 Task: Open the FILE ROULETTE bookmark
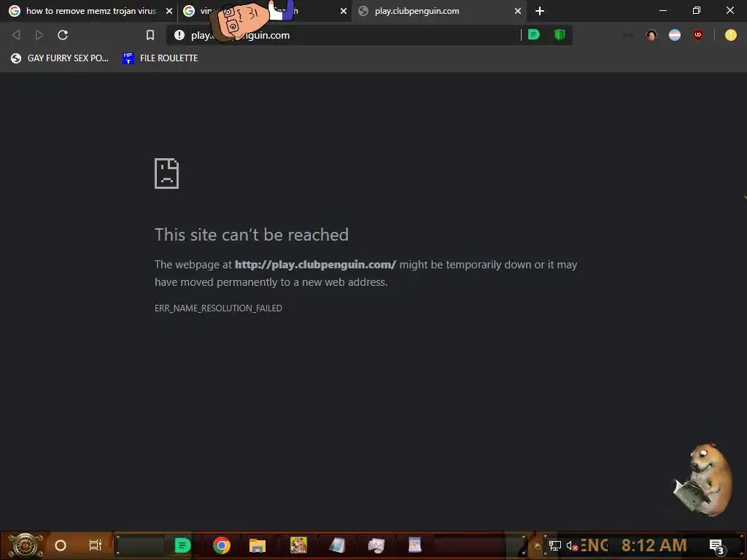click(x=160, y=58)
